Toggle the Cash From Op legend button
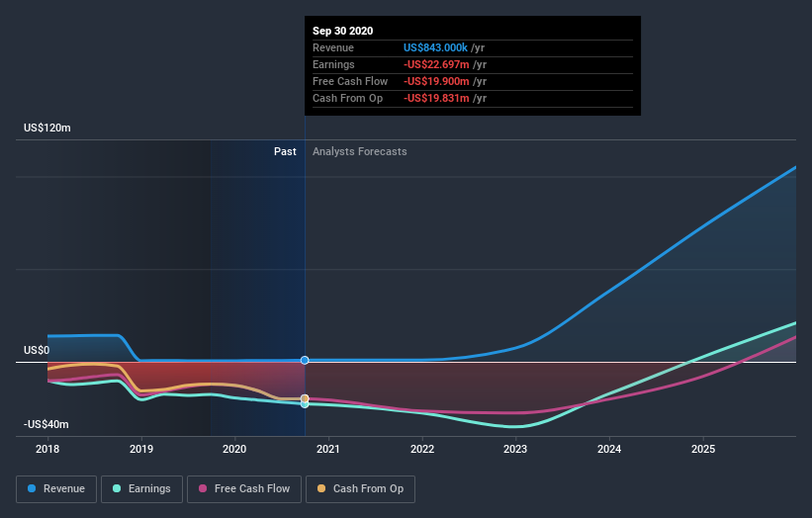The width and height of the screenshot is (812, 518). [x=360, y=489]
